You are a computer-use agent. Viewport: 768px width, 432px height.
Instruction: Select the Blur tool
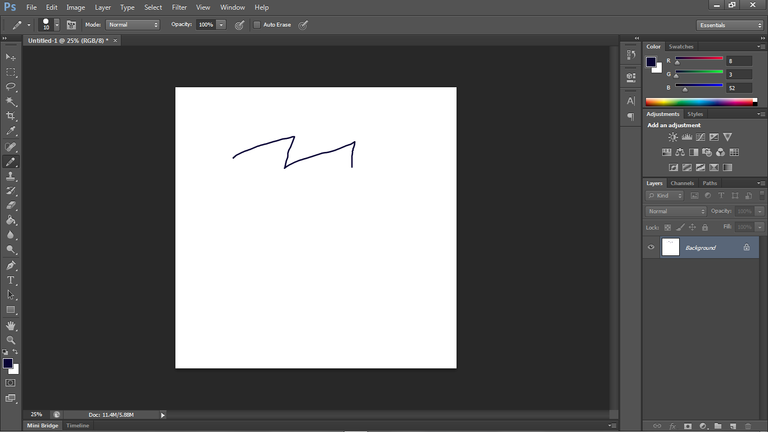(x=11, y=235)
